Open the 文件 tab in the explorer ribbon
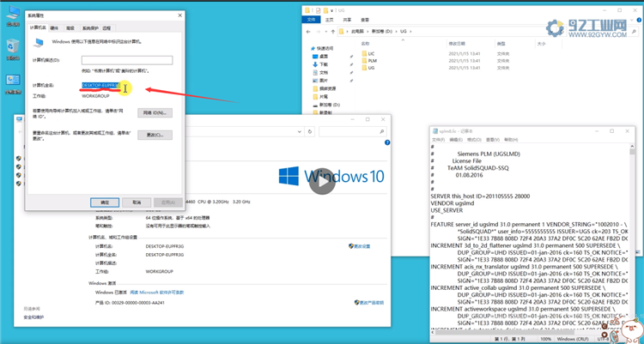 [x=311, y=20]
